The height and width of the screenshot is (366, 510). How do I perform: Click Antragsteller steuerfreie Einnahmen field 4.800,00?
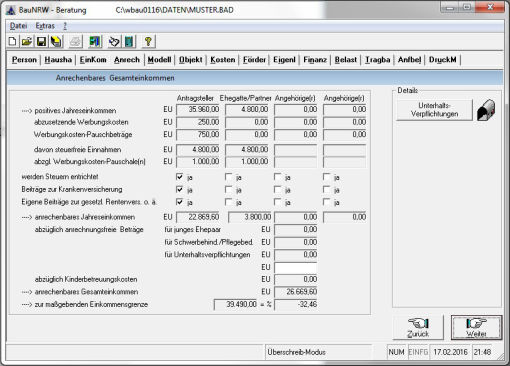pos(198,149)
